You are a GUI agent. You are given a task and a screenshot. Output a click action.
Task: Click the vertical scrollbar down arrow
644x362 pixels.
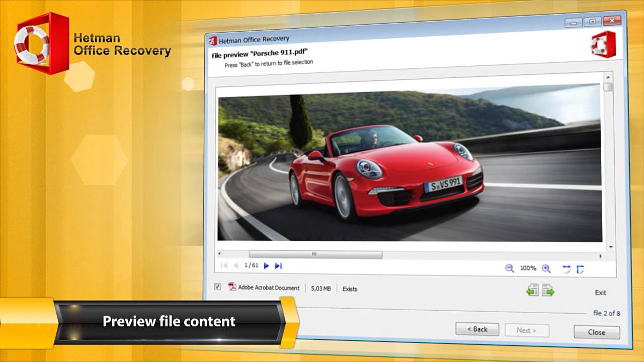pos(611,247)
